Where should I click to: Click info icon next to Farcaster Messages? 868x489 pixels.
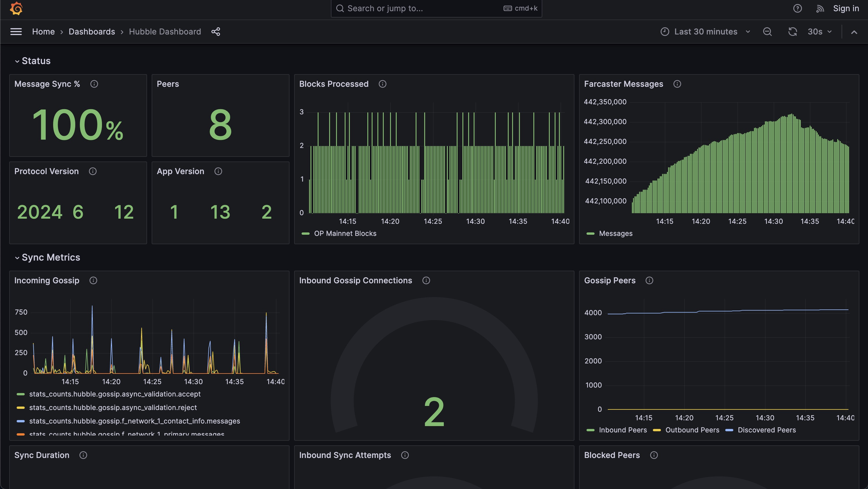click(677, 84)
